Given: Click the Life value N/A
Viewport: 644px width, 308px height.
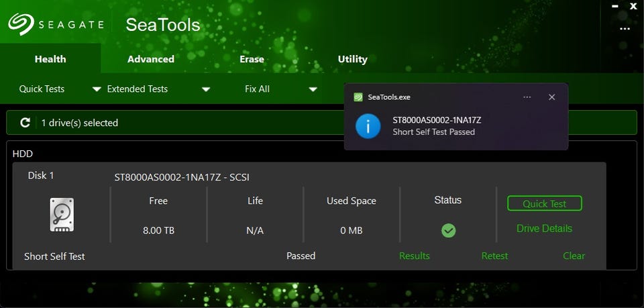Looking at the screenshot, I should point(255,230).
